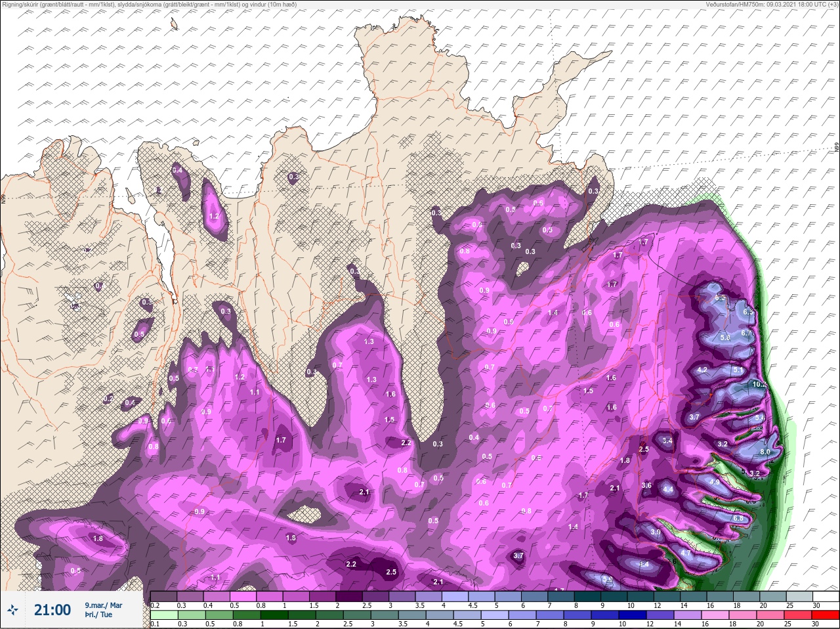Pick the 0.2–0.3 swatch in the upper legend
This screenshot has height=629, width=840.
pyautogui.click(x=164, y=596)
